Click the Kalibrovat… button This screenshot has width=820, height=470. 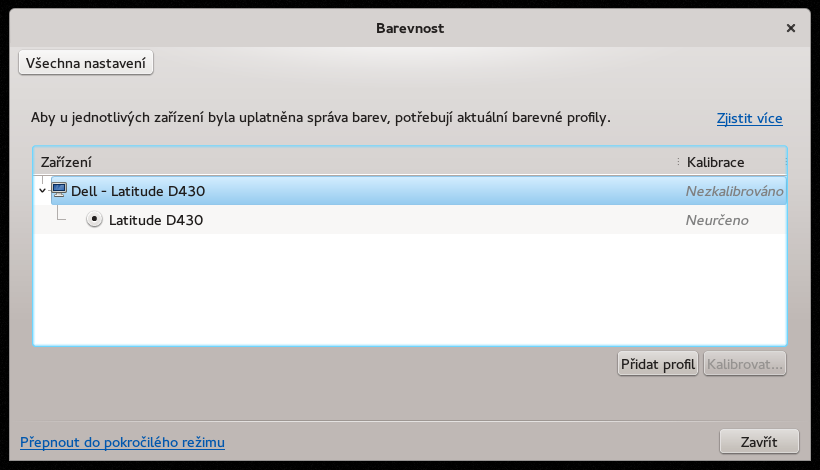(745, 364)
